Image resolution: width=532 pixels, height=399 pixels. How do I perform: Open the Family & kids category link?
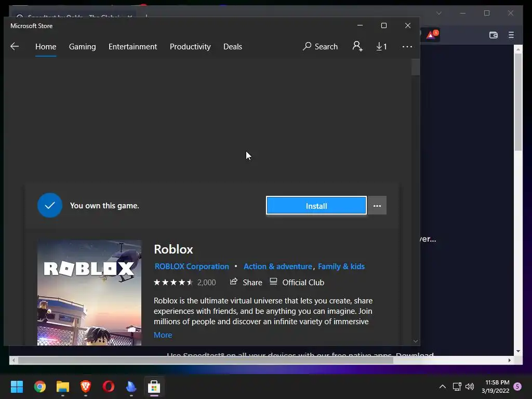(341, 267)
